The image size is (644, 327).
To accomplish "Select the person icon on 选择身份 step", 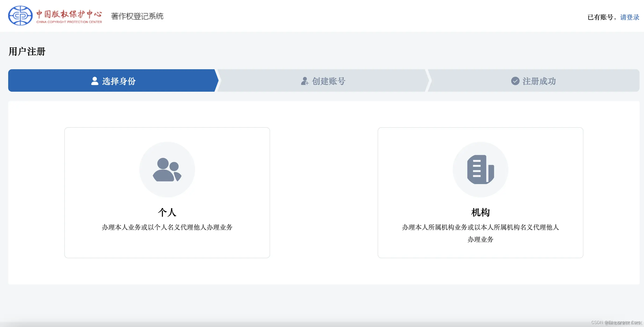I will [94, 81].
